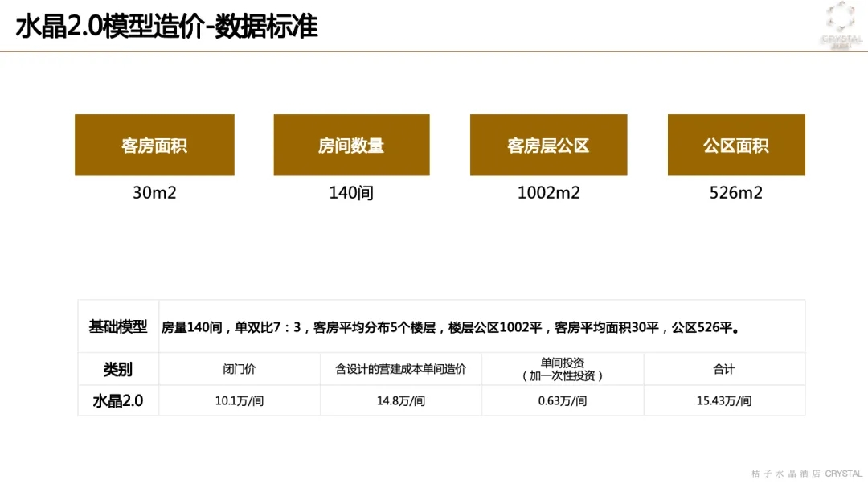Click the Crystal logo in top corner
The height and width of the screenshot is (484, 868).
(841, 25)
